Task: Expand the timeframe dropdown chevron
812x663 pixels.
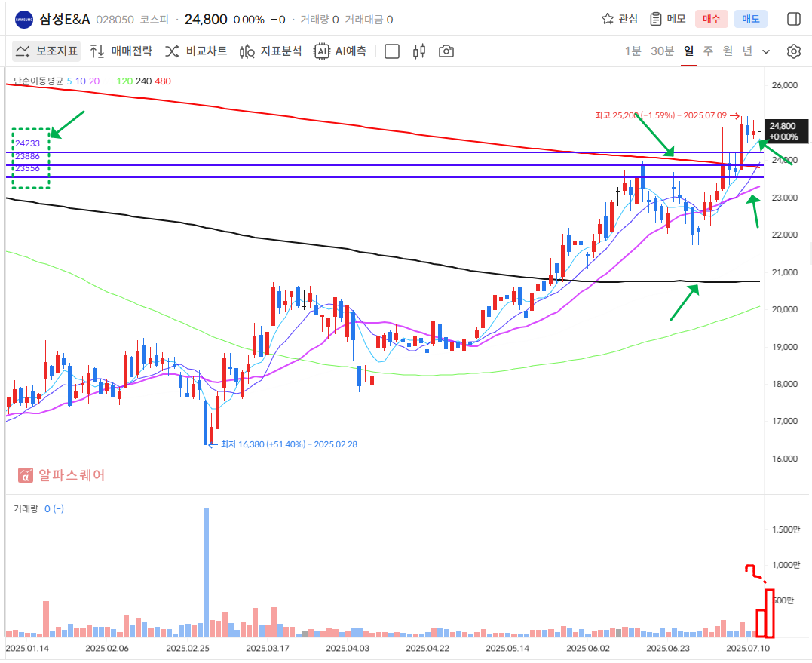Action: 766,52
